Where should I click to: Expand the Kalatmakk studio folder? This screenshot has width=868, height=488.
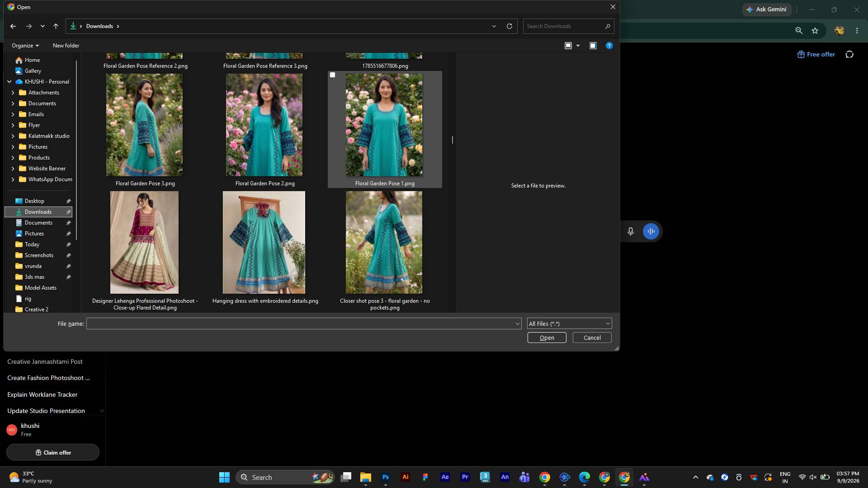pyautogui.click(x=13, y=136)
